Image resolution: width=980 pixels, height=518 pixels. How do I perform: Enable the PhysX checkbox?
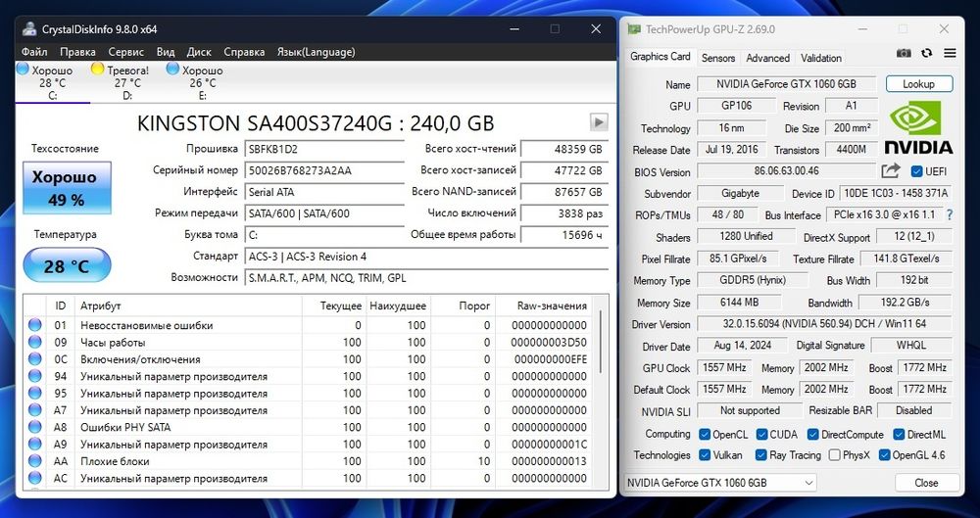tap(834, 455)
